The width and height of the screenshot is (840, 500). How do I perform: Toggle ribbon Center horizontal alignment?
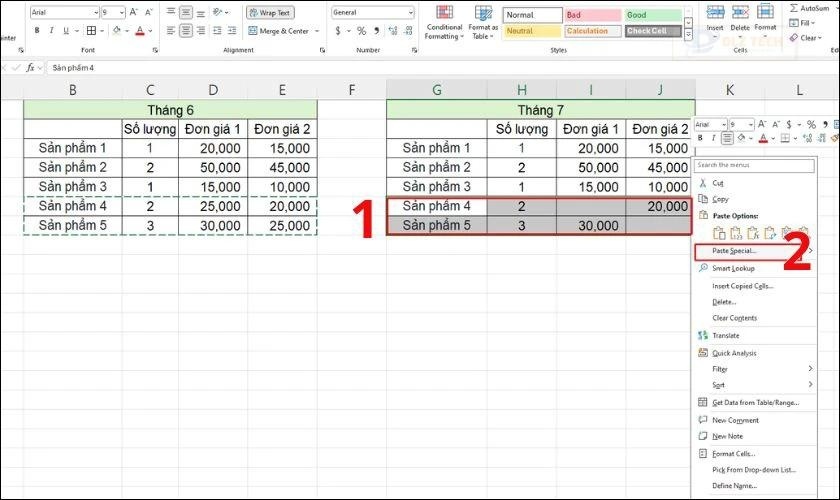click(185, 31)
